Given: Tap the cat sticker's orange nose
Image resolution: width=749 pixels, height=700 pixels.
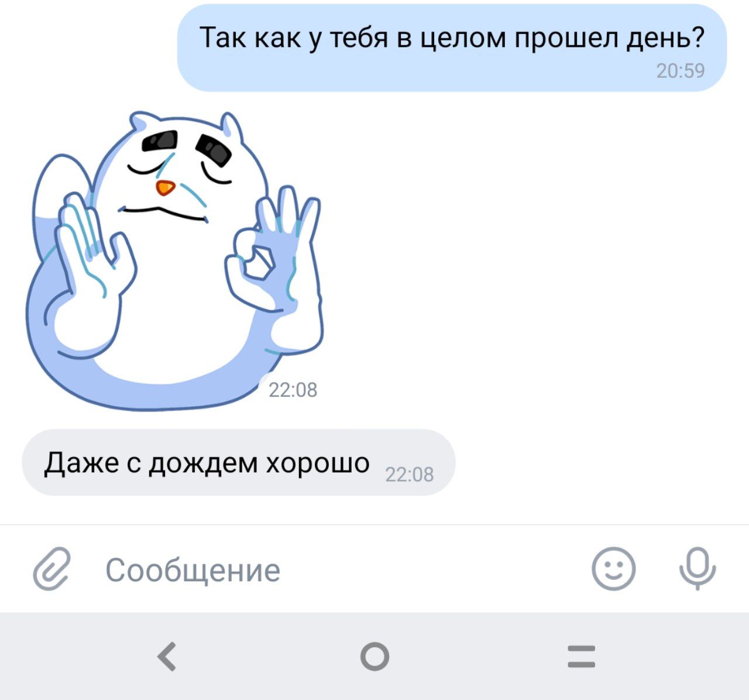Looking at the screenshot, I should tap(165, 187).
